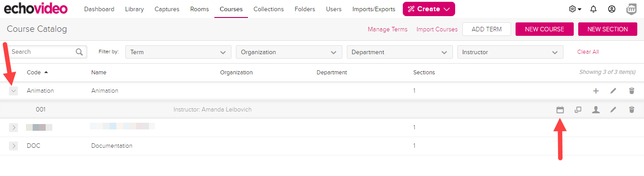Sort by Code column header
Viewport: 644px width, 176px height.
coord(37,72)
